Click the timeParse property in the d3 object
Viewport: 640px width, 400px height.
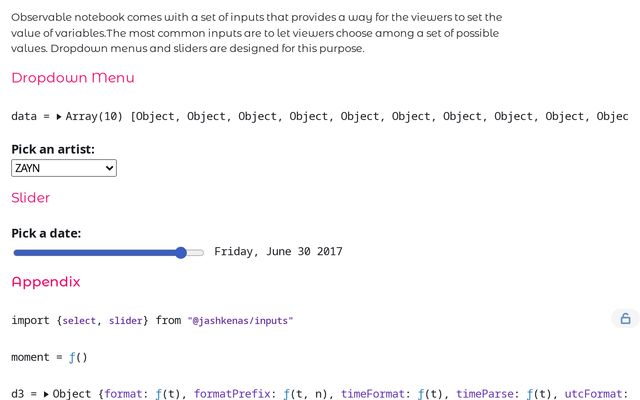click(x=487, y=395)
